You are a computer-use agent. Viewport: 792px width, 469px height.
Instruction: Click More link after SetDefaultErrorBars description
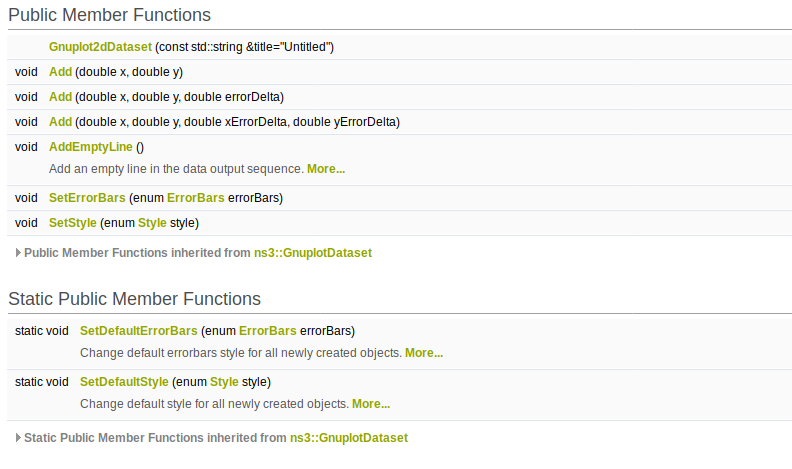424,353
